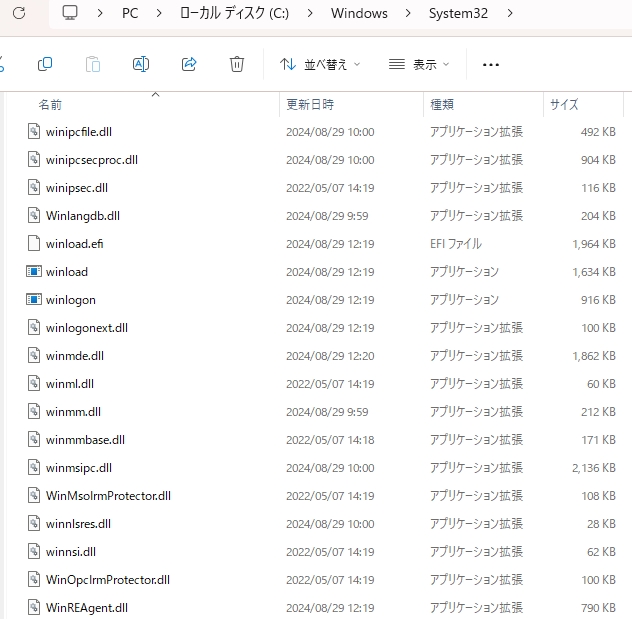Click the Rename toolbar icon
632x619 pixels.
tap(141, 64)
